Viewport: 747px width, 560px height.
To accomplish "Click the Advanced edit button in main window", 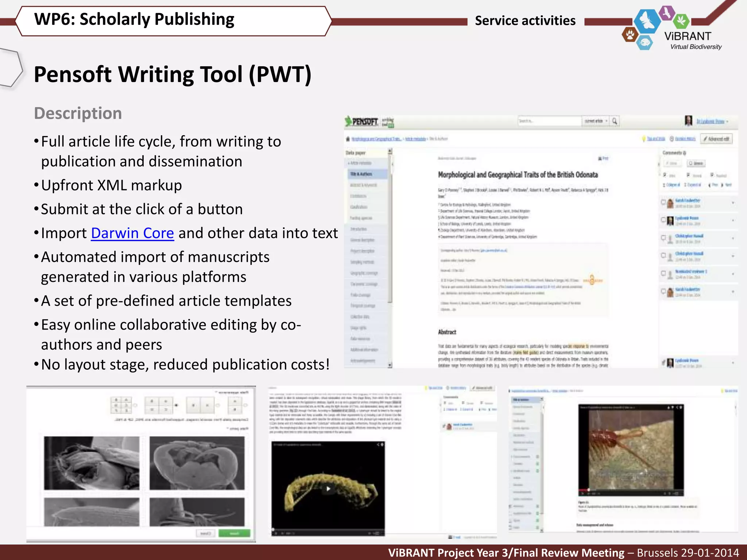I will [717, 139].
